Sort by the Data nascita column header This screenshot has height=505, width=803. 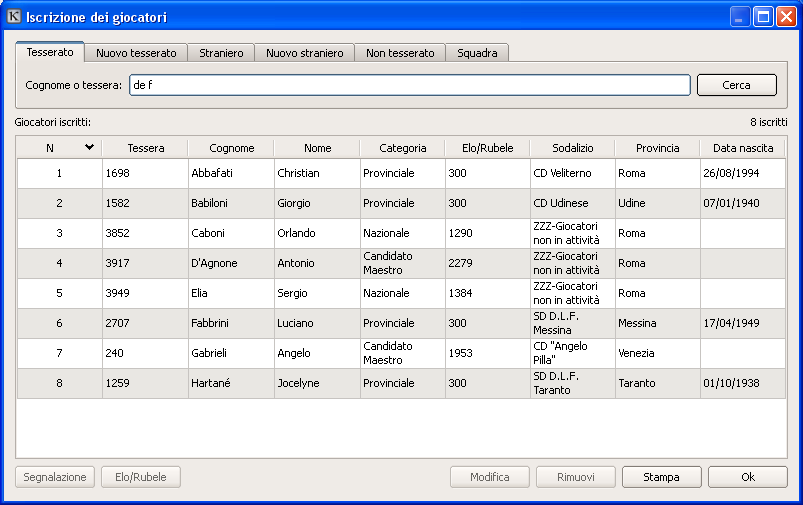(743, 148)
